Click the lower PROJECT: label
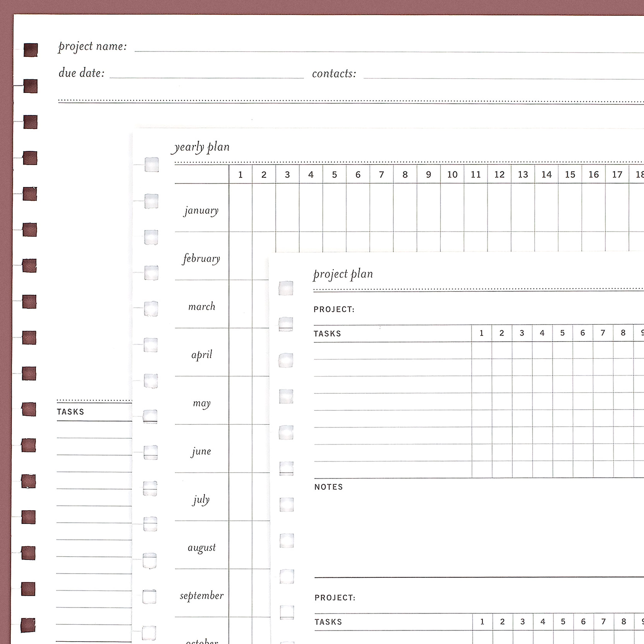644x644 pixels. click(335, 598)
